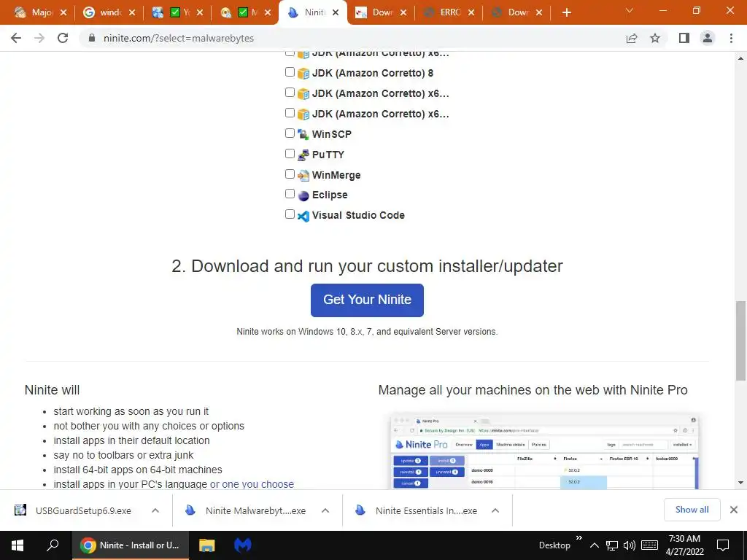Viewport: 747px width, 560px height.
Task: Check the WinSCP checkbox
Action: [x=290, y=133]
